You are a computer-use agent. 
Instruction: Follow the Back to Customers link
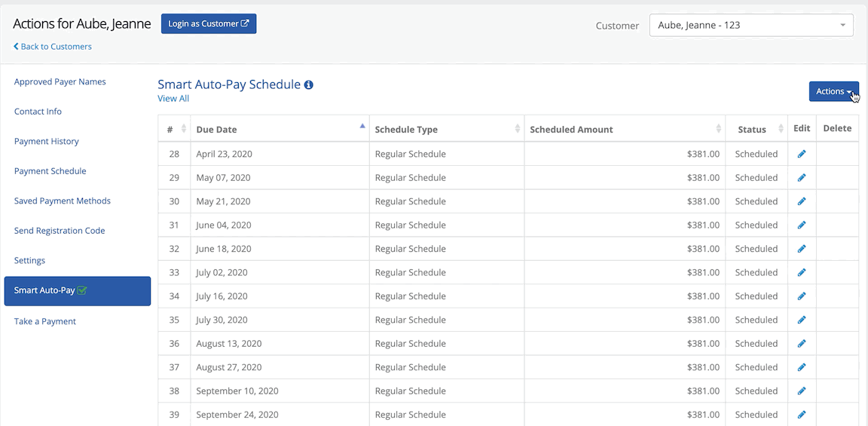pos(53,47)
